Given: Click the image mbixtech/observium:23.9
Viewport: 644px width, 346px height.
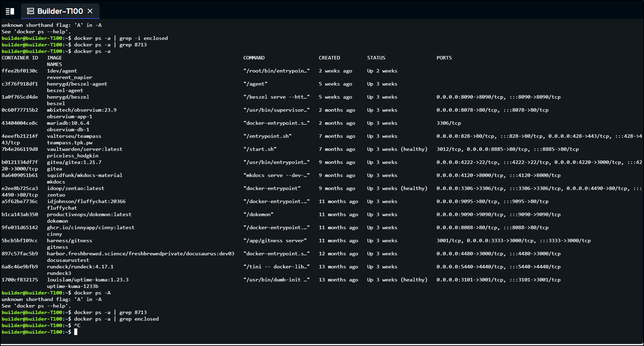Looking at the screenshot, I should click(x=82, y=110).
